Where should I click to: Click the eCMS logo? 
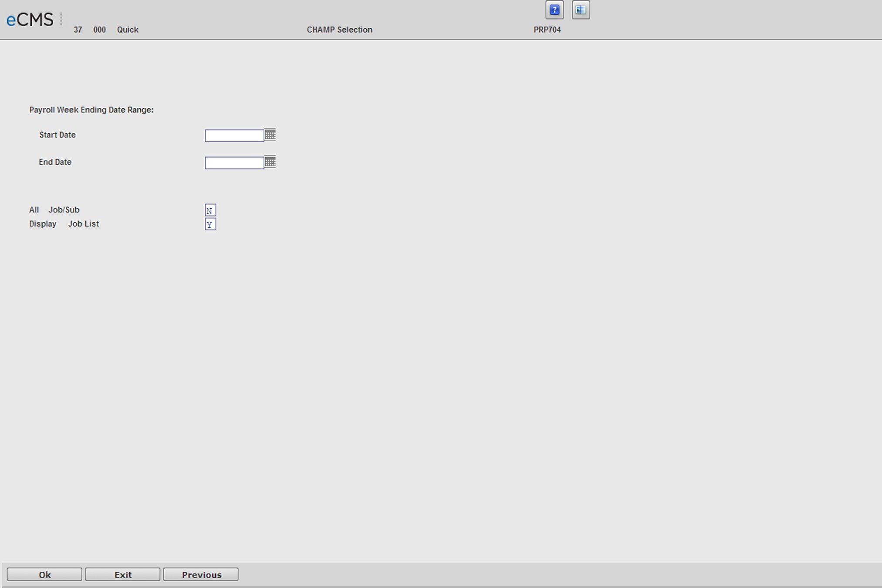(x=30, y=20)
